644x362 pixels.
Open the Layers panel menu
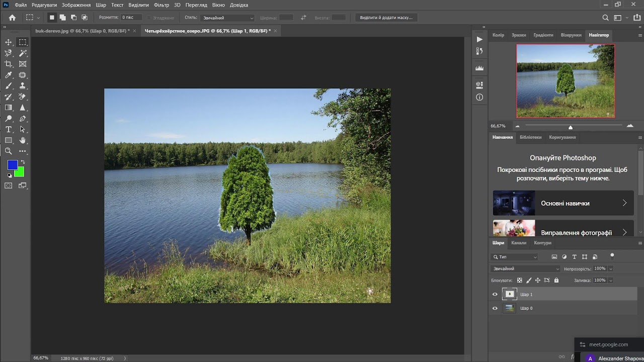640,243
